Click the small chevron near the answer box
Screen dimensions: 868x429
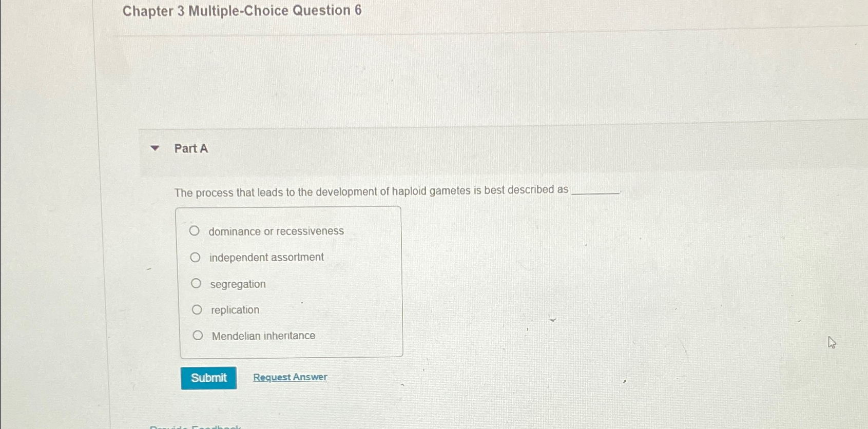point(552,320)
